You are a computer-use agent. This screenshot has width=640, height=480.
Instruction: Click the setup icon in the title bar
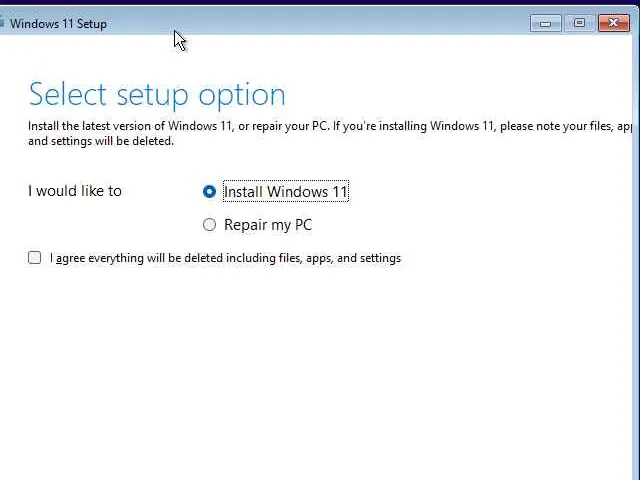click(x=2, y=23)
